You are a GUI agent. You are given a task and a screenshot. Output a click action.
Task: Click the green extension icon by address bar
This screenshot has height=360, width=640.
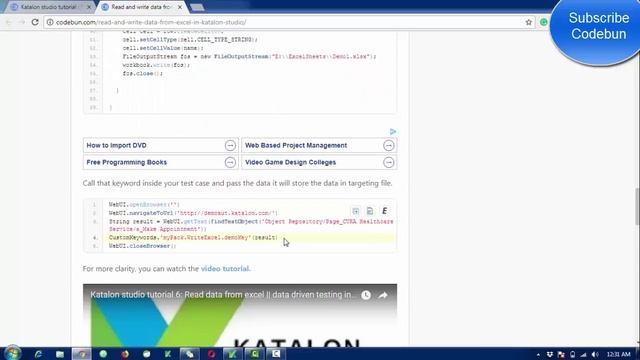click(544, 22)
